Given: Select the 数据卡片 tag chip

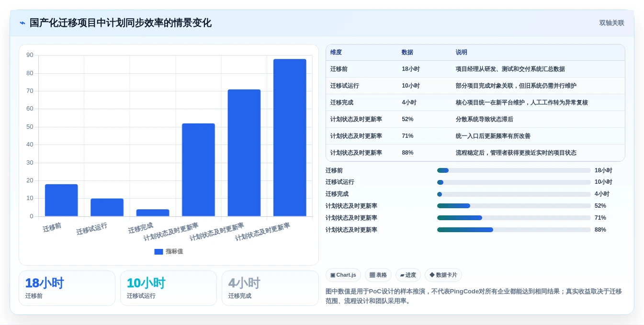Looking at the screenshot, I should 443,275.
